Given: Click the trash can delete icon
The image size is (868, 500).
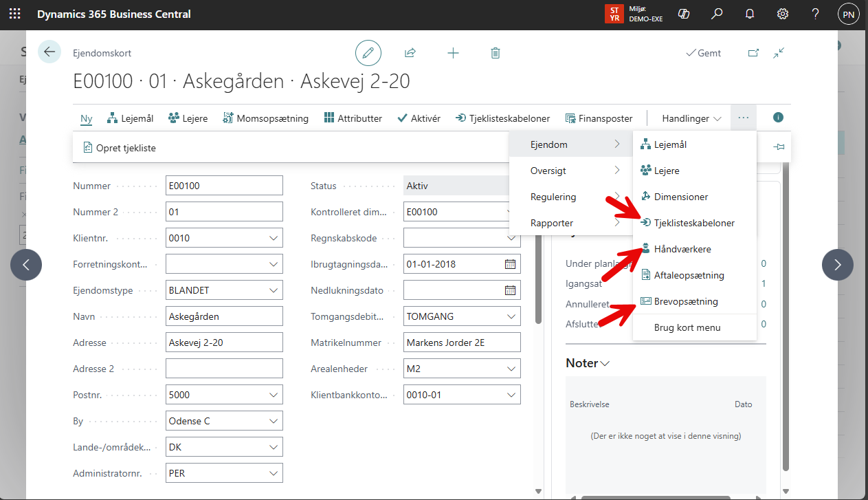Looking at the screenshot, I should [496, 53].
